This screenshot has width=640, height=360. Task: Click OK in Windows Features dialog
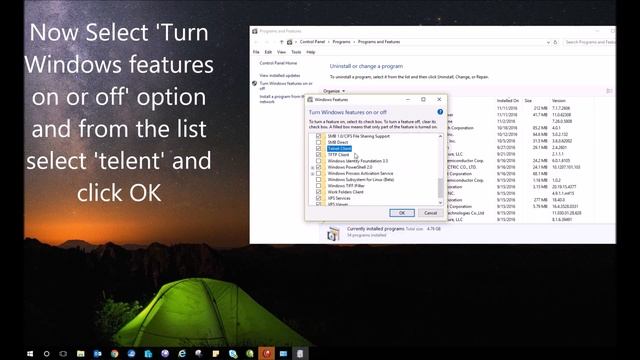[402, 213]
